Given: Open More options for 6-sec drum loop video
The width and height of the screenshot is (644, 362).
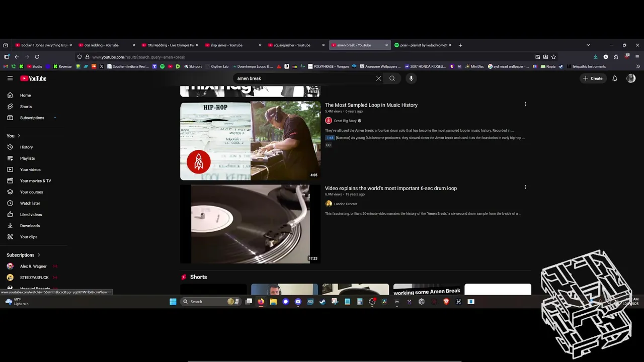Looking at the screenshot, I should [525, 187].
